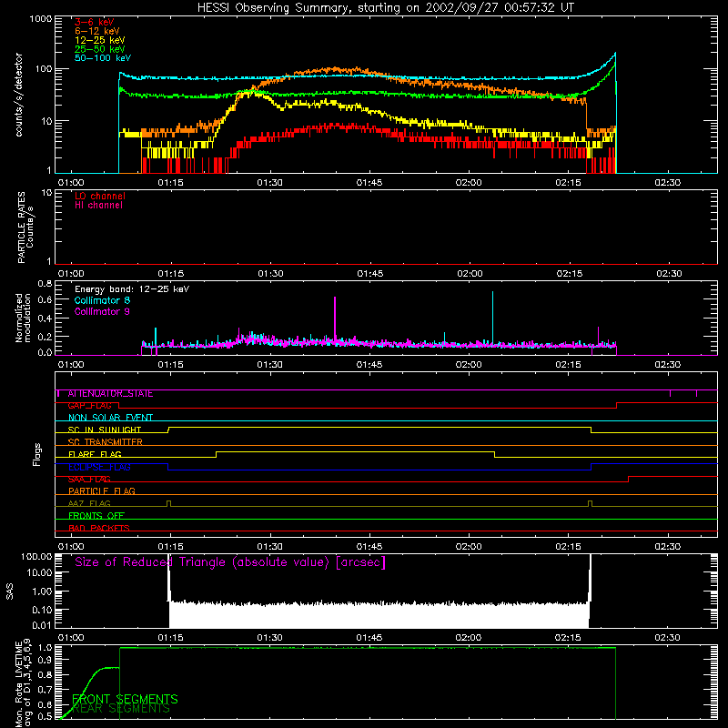Select the 50-100 keV legend label
Viewport: 728px width, 728px height.
(103, 58)
